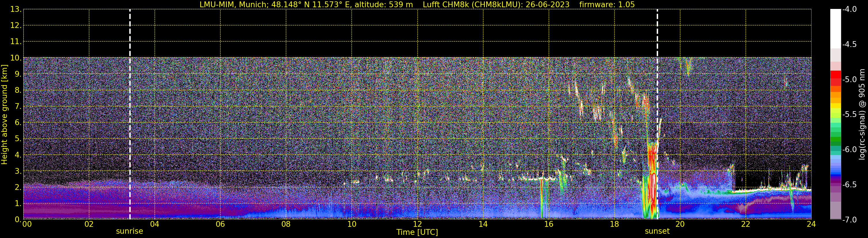Click 'firmware: 1.05' in the title
The width and height of the screenshot is (868, 238).
[607, 4]
